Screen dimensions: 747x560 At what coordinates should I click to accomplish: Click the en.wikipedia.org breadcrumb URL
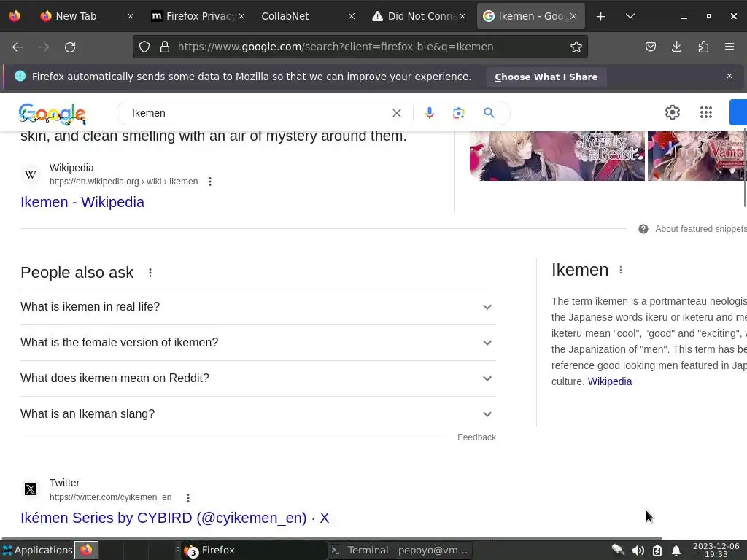click(123, 182)
